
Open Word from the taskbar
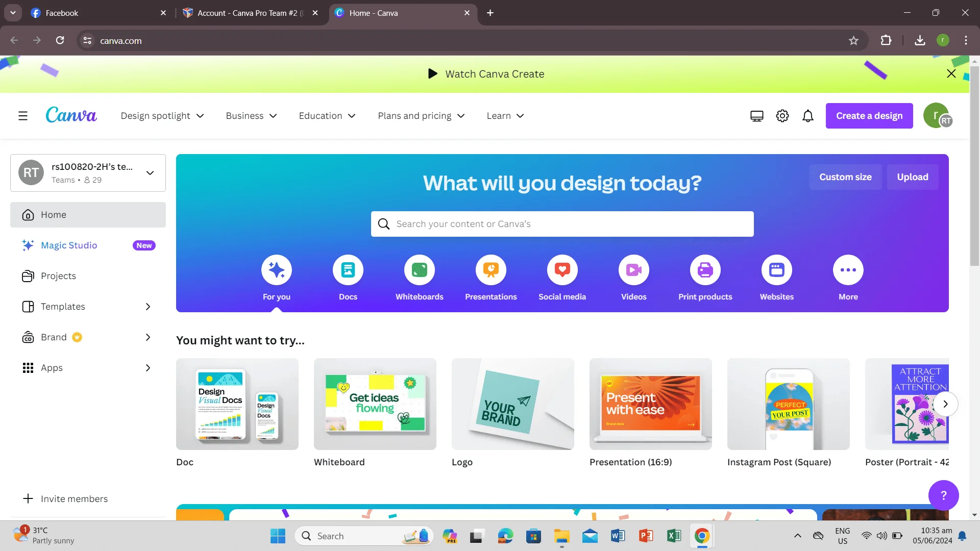tap(618, 536)
